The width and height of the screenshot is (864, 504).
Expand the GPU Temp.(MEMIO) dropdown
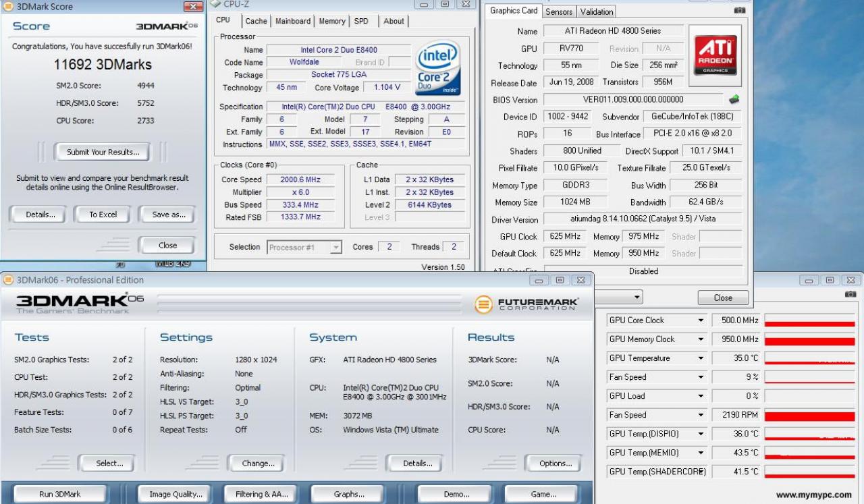point(701,453)
